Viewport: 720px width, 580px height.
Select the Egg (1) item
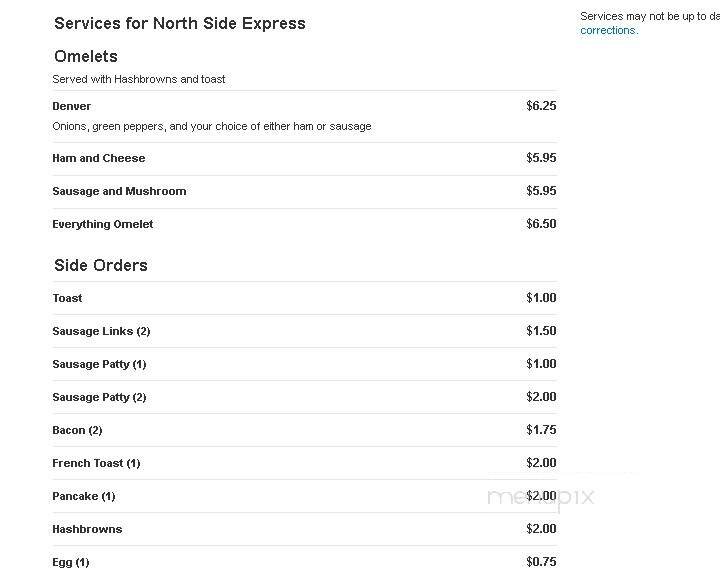71,562
